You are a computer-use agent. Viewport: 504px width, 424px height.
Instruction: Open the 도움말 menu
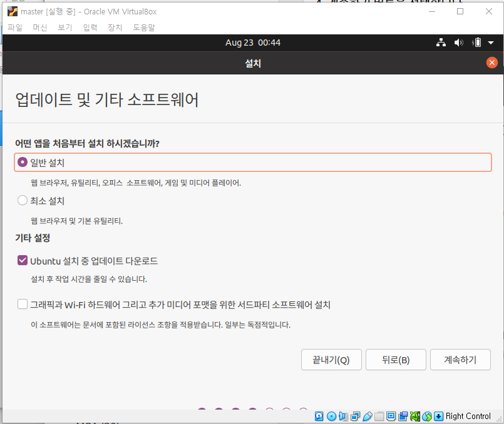coord(144,28)
